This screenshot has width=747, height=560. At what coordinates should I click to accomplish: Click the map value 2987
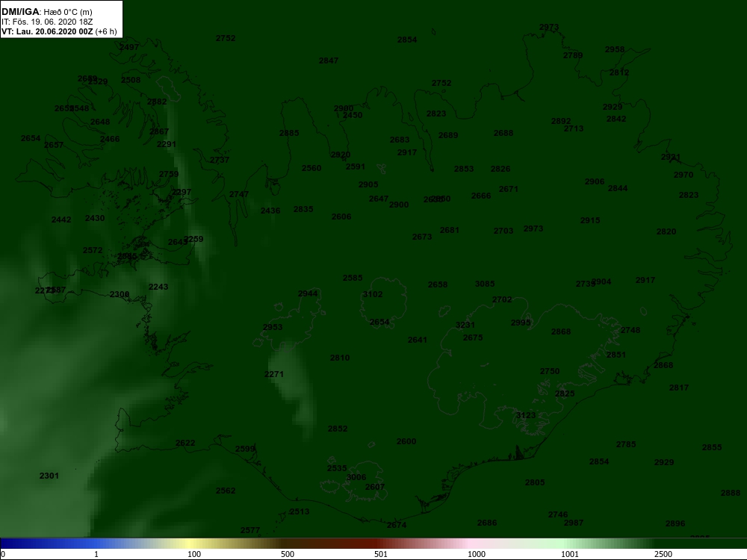pos(574,523)
